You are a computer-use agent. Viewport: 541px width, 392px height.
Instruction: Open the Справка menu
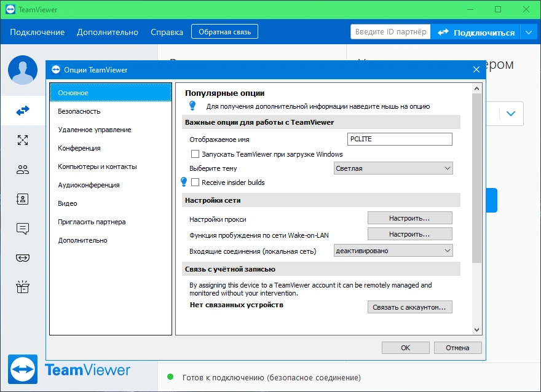pyautogui.click(x=167, y=32)
